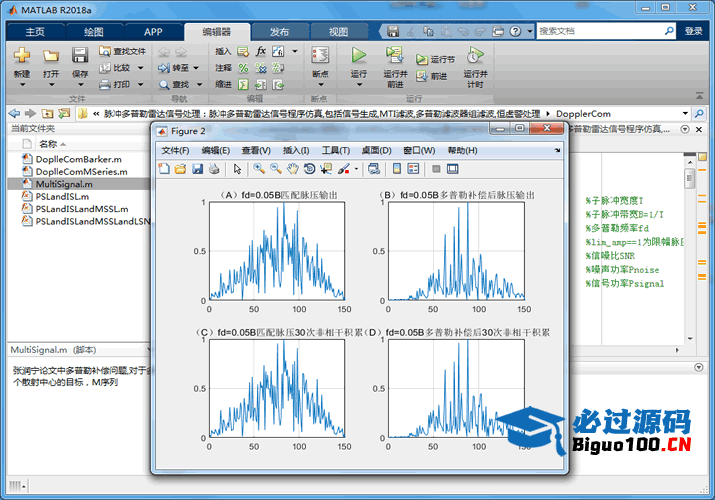Viewport: 715px width, 500px height.
Task: Click Figure 2 open file icon
Action: [x=181, y=169]
